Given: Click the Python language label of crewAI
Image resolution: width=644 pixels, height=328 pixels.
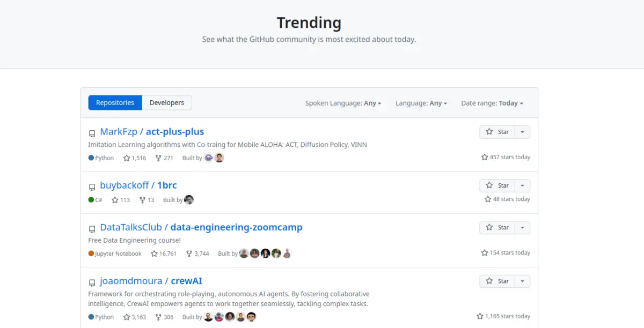Looking at the screenshot, I should 101,317.
